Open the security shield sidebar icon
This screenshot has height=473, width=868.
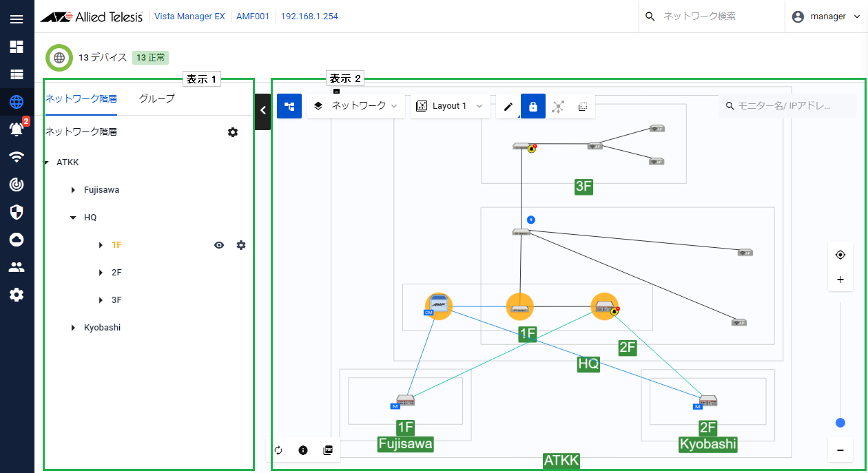[x=17, y=212]
